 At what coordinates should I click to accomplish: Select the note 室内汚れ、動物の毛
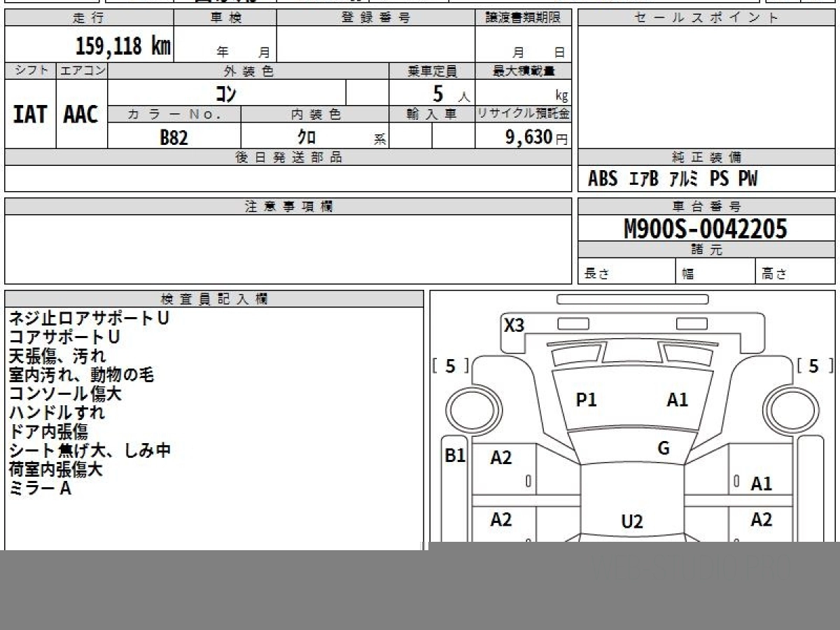[81, 374]
